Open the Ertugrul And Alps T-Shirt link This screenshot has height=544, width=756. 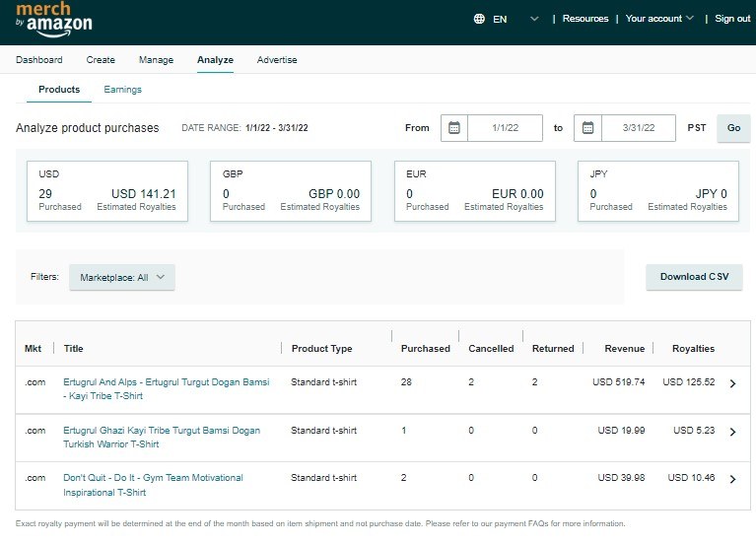[166, 388]
